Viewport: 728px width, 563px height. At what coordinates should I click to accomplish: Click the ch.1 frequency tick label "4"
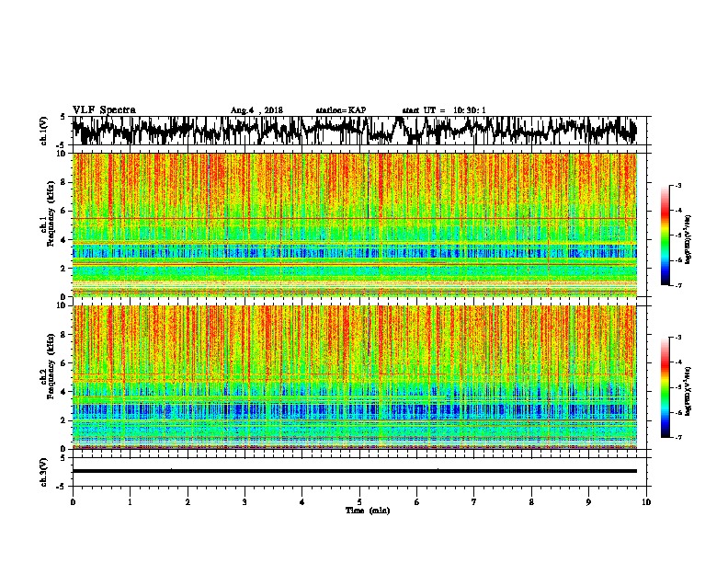tap(64, 240)
